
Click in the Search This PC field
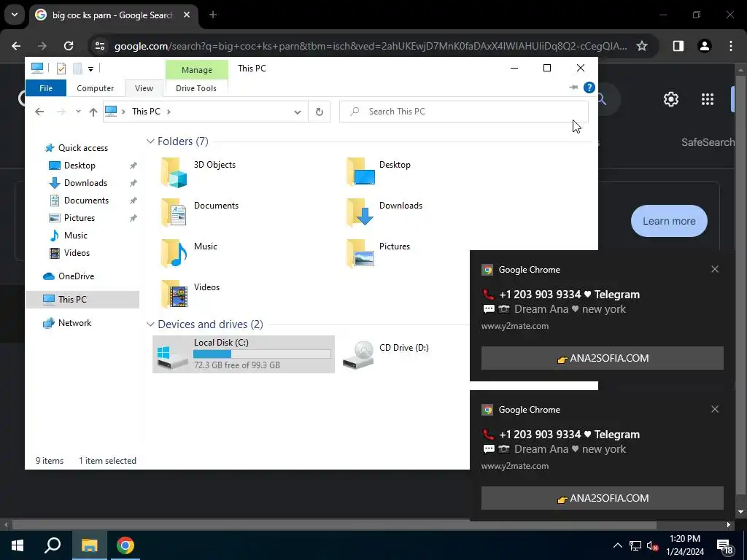(x=463, y=112)
